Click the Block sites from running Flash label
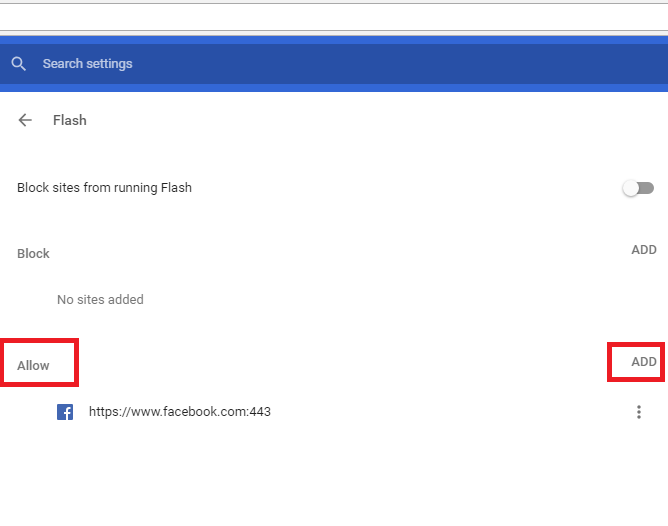This screenshot has width=668, height=526. (x=104, y=188)
